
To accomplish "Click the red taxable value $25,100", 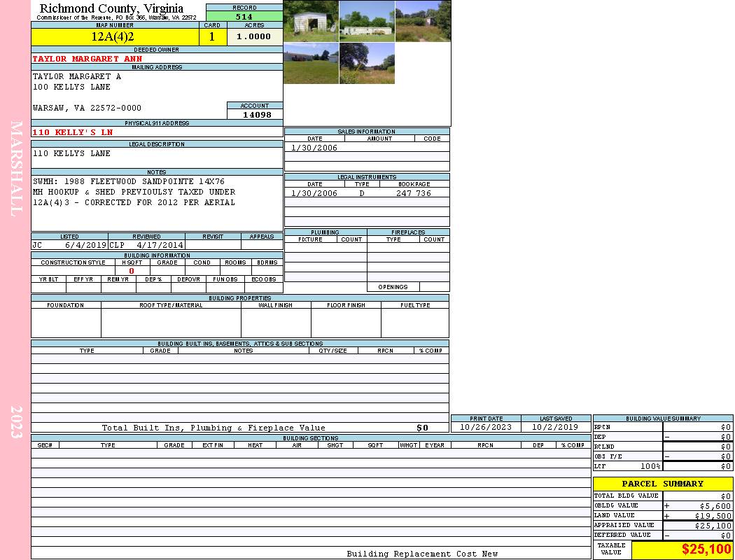I will pyautogui.click(x=706, y=550).
